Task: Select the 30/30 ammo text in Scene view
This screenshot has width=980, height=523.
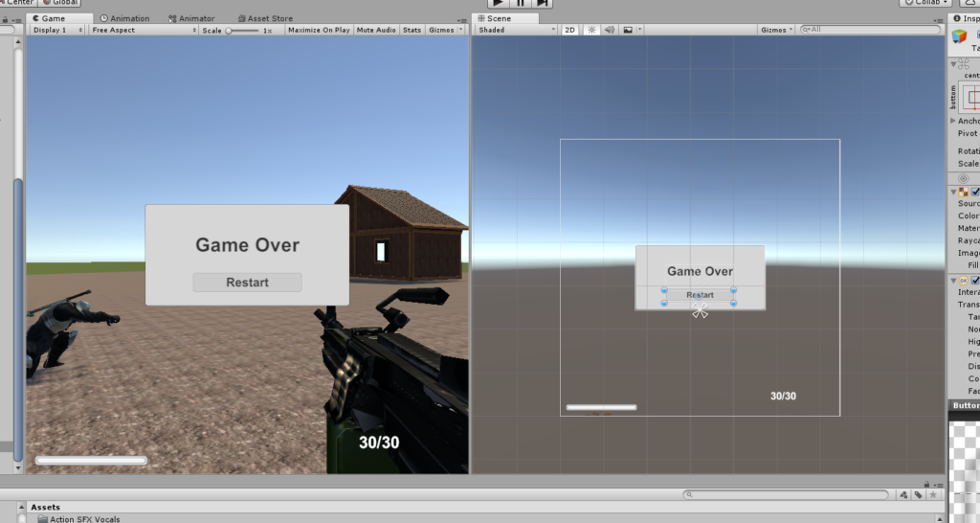Action: [x=783, y=396]
